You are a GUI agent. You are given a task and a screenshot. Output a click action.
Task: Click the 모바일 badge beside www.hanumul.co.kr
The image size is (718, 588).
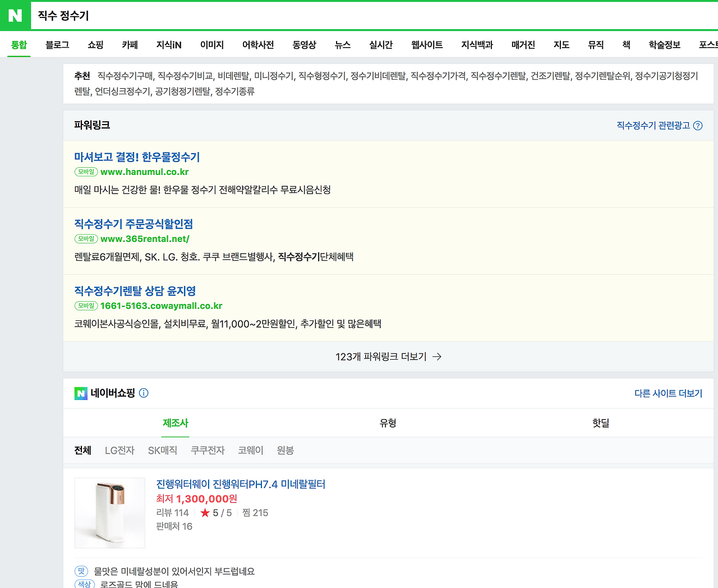coord(86,172)
